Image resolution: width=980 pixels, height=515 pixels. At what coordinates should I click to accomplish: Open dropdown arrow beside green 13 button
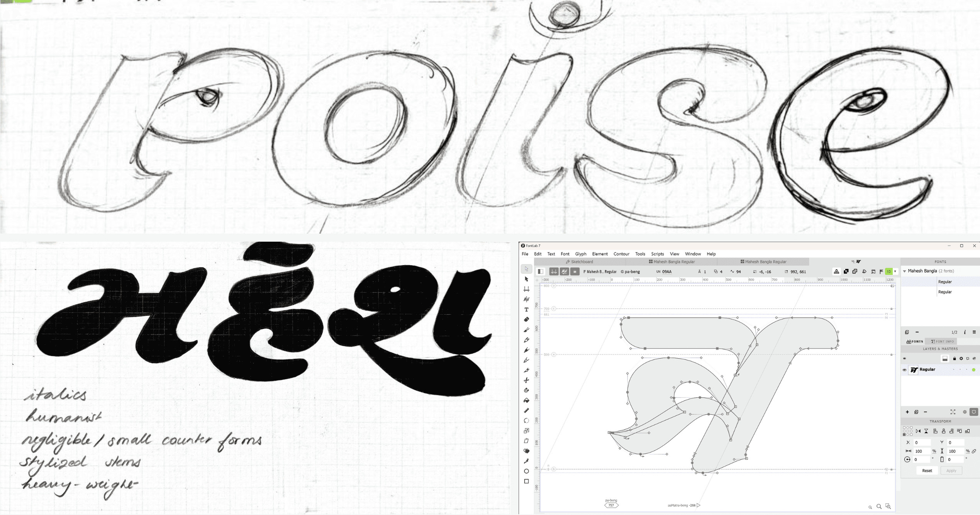pos(895,272)
